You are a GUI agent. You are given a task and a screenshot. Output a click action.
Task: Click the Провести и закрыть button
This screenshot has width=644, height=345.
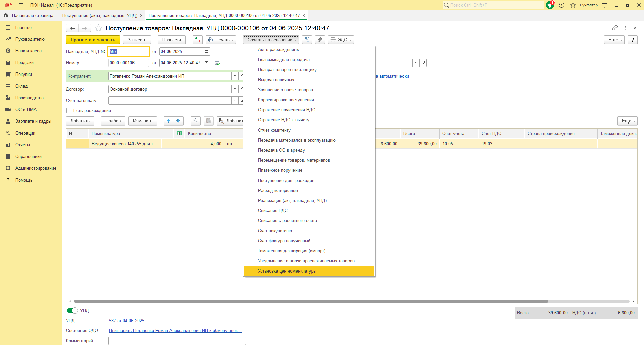(x=93, y=40)
